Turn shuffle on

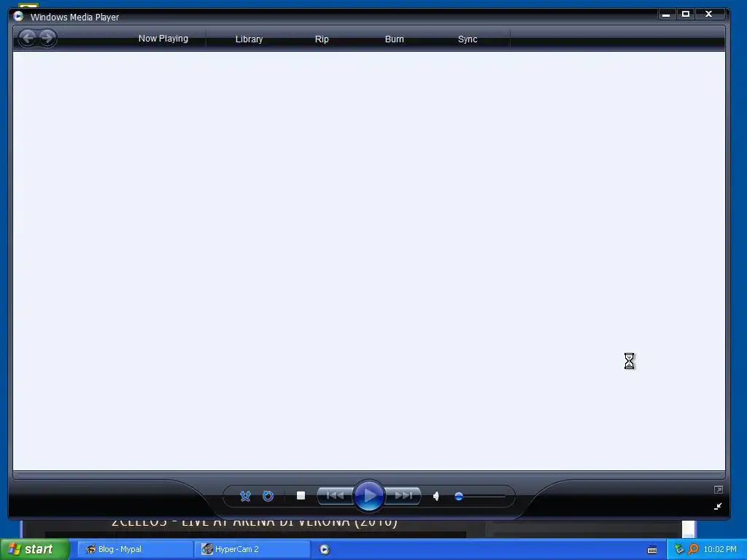pyautogui.click(x=245, y=496)
